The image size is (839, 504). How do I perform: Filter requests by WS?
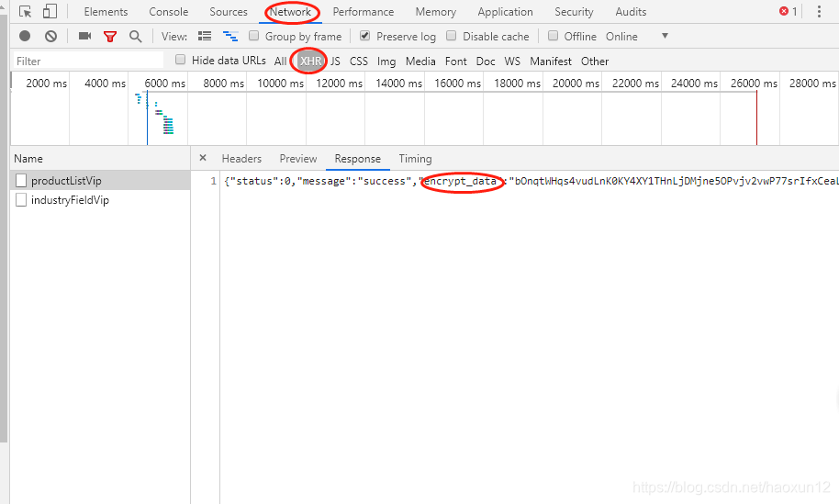click(512, 62)
